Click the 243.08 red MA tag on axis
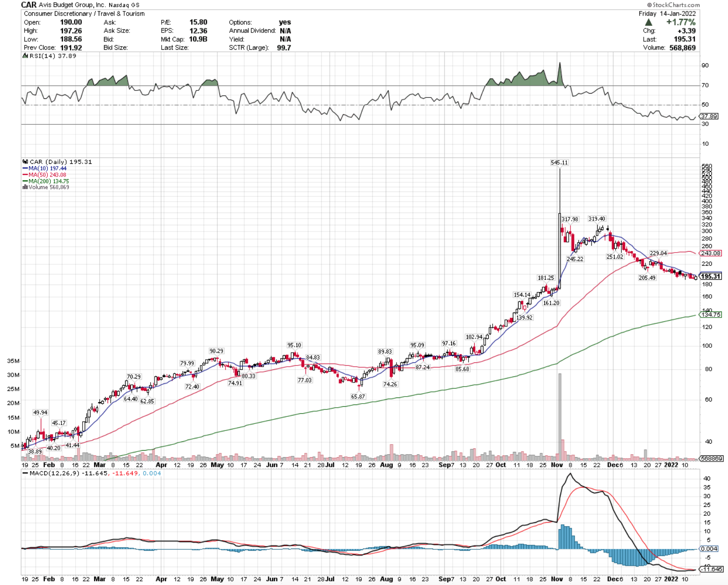This screenshot has width=728, height=585. click(x=710, y=253)
